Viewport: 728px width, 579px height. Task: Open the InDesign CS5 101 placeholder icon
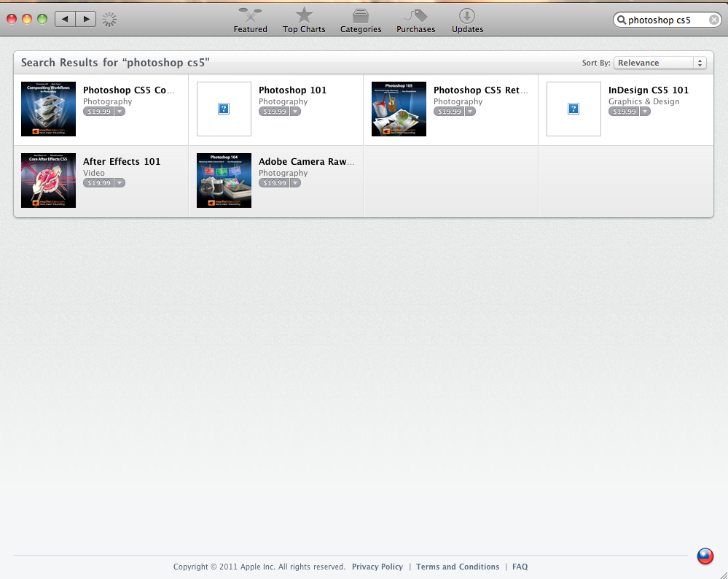coord(574,109)
